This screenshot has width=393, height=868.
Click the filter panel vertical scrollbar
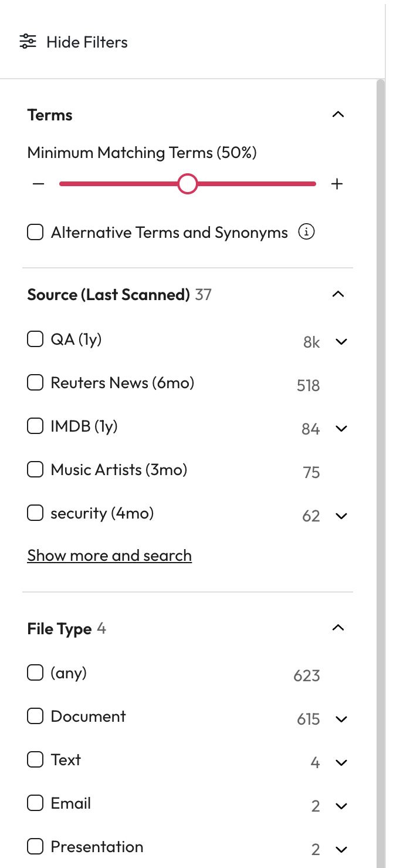381,411
